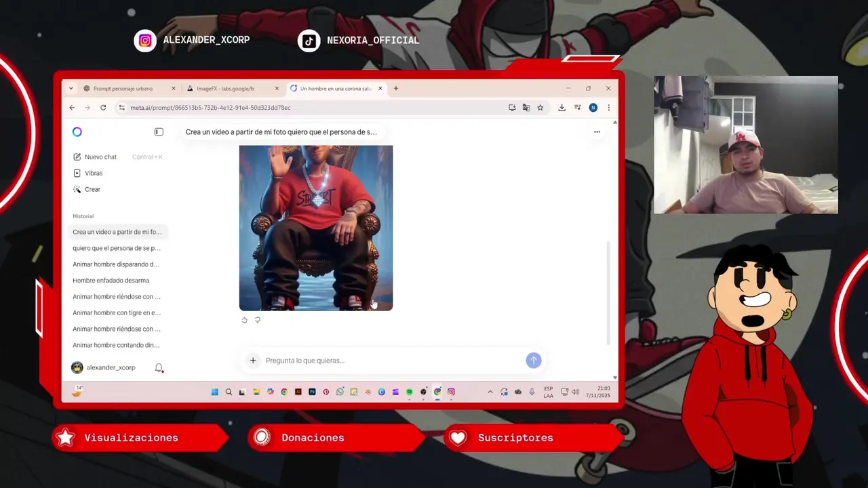Screen dimensions: 868x488
Task: Switch to the Prompt personaje urbano tab
Action: coord(128,88)
